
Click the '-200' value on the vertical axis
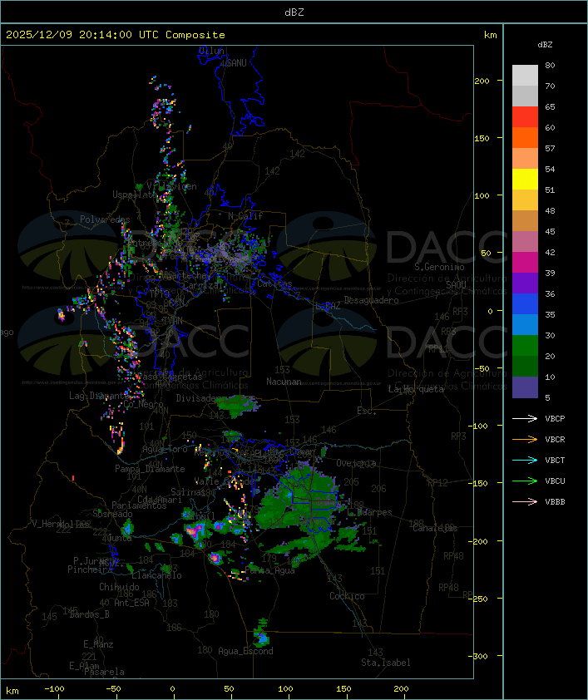(480, 541)
